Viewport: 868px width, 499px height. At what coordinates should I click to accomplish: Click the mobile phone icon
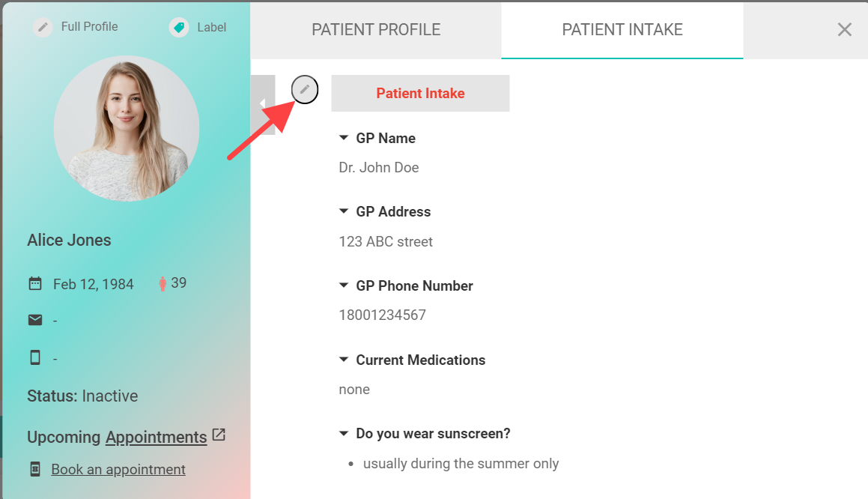35,358
